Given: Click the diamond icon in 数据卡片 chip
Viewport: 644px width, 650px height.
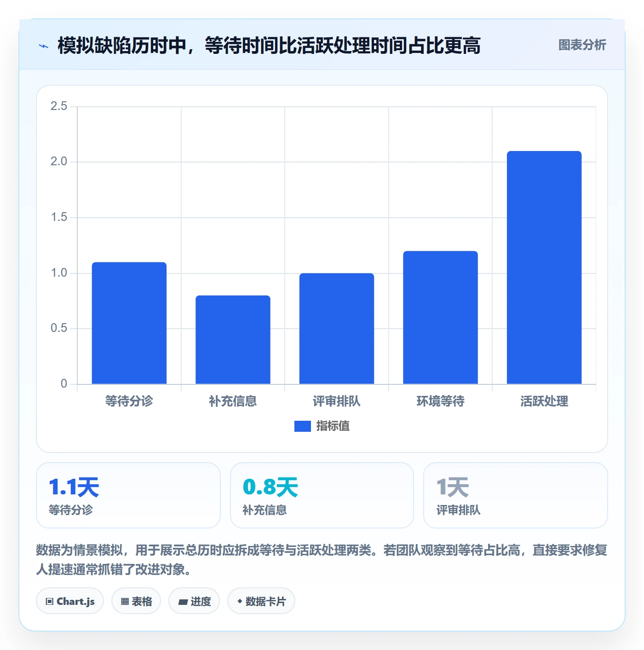Looking at the screenshot, I should (x=240, y=601).
